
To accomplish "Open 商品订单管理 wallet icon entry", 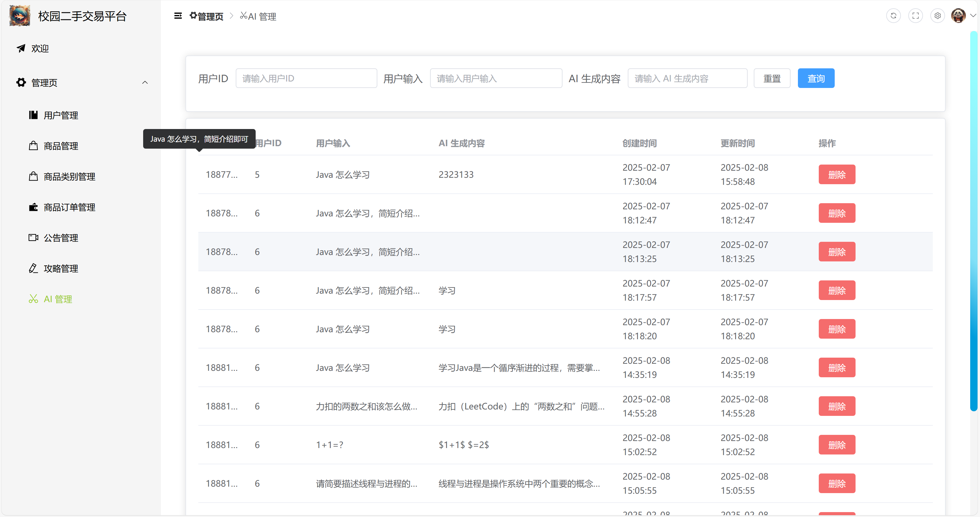I will point(69,207).
